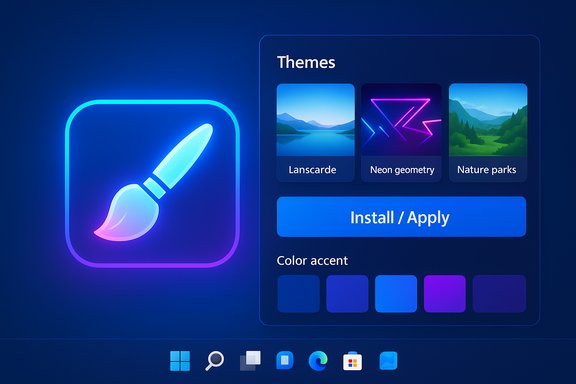Select the Nature parks theme thumbnail
576x384 pixels.
[x=488, y=120]
